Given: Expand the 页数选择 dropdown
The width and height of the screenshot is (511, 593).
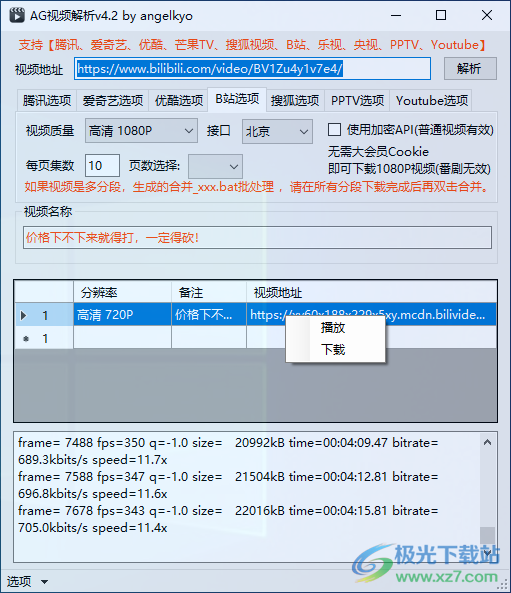Looking at the screenshot, I should click(x=215, y=166).
